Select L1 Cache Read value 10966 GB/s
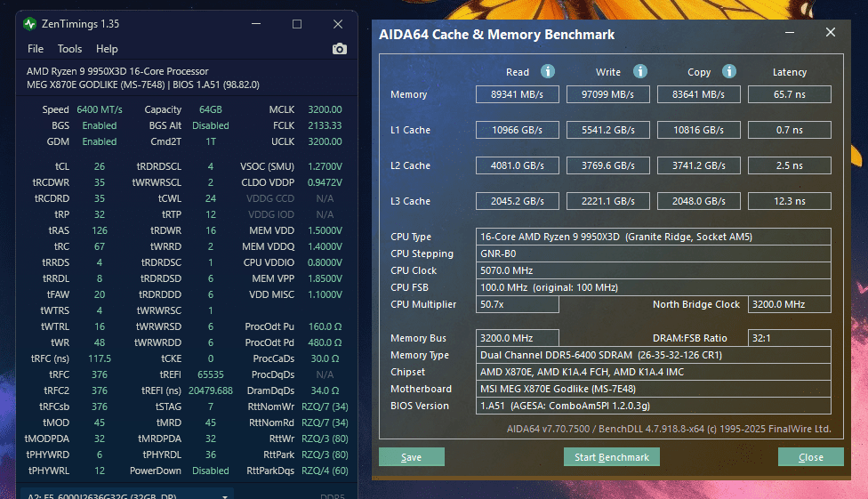 (517, 130)
